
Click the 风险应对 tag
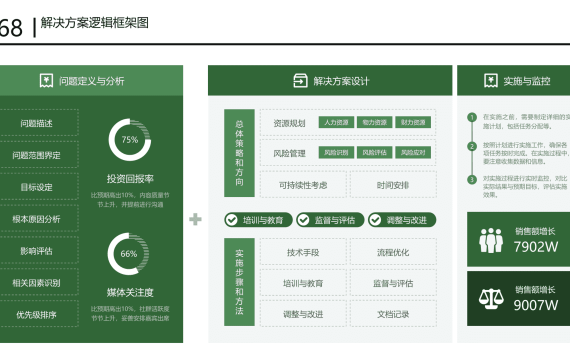pos(413,152)
